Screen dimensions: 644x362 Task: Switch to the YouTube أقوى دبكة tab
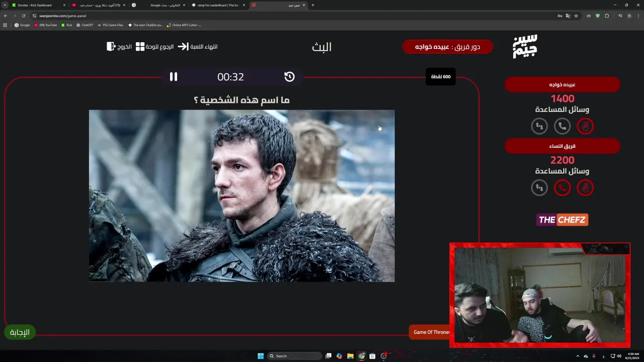[x=98, y=5]
